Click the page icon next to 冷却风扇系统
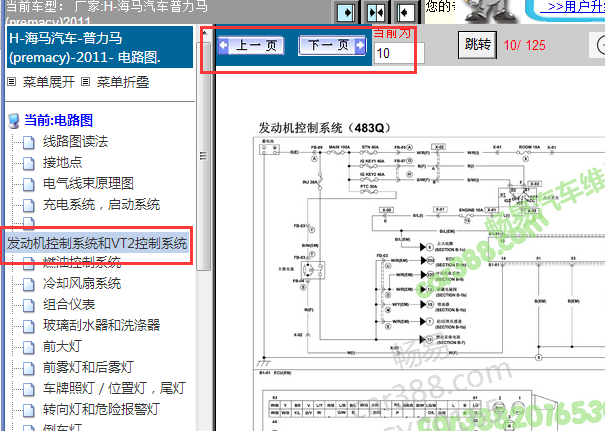The image size is (605, 431). (29, 284)
